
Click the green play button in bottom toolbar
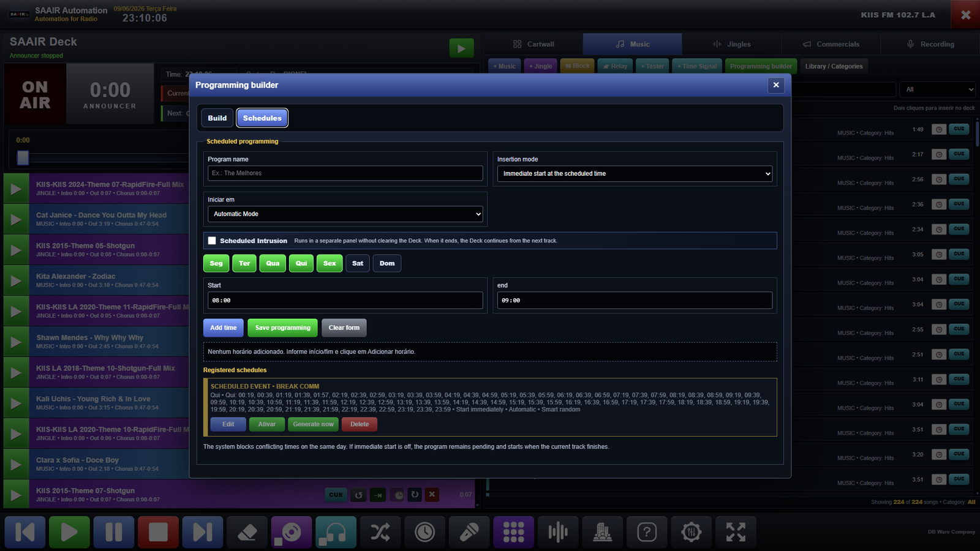pyautogui.click(x=69, y=532)
